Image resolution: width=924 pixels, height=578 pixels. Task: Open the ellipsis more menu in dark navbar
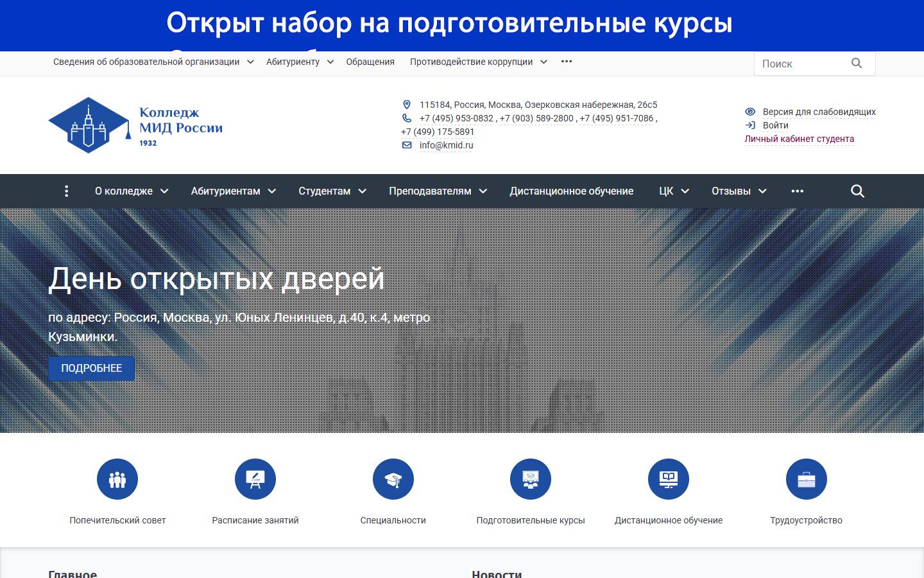point(797,191)
